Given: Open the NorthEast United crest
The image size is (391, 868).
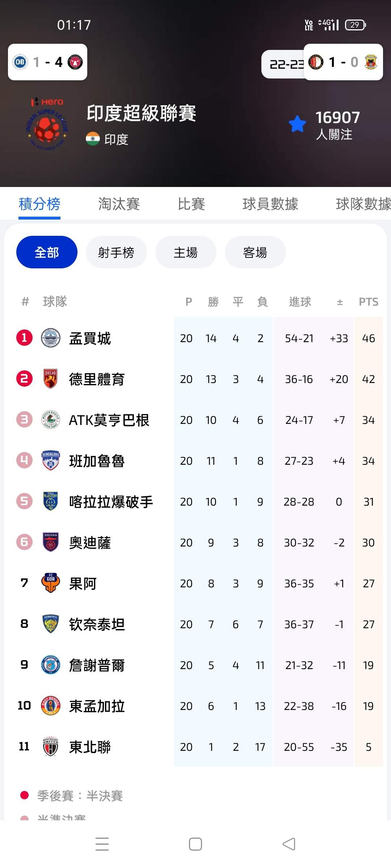Looking at the screenshot, I should [x=51, y=746].
